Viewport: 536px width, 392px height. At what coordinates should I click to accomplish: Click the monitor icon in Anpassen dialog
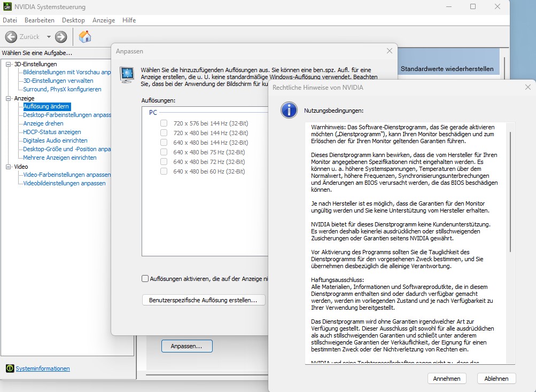pyautogui.click(x=127, y=75)
